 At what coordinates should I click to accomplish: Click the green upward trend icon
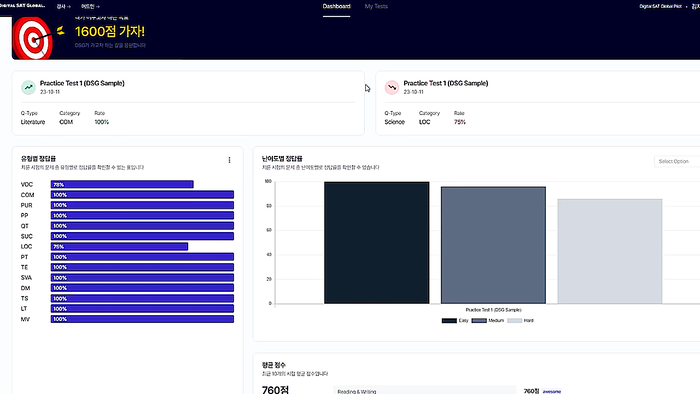(29, 87)
